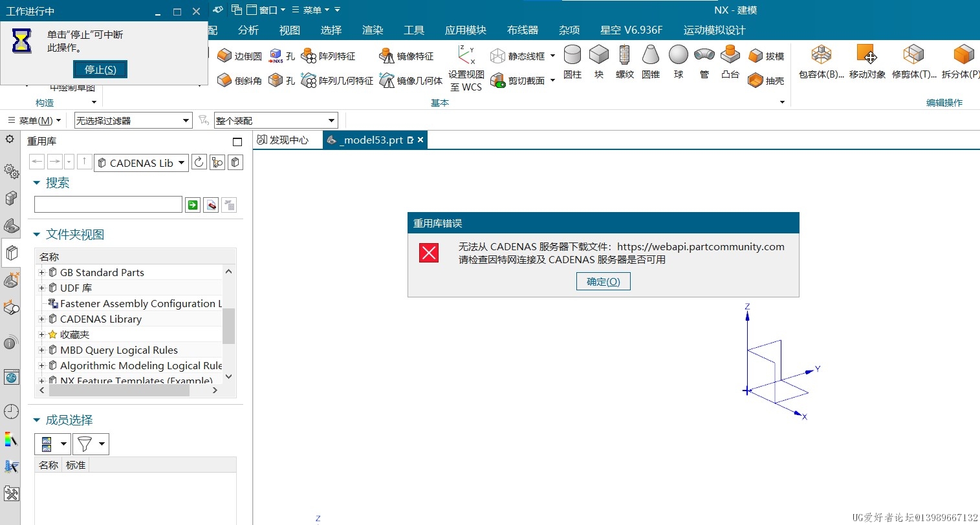Select the Pattern Geometry (阵列几何特征) tool
980x525 pixels.
click(x=337, y=80)
